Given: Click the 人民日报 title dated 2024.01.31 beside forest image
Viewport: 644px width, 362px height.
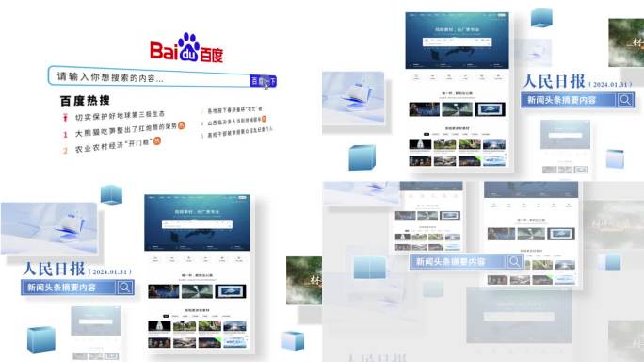Looking at the screenshot, I should tap(554, 81).
